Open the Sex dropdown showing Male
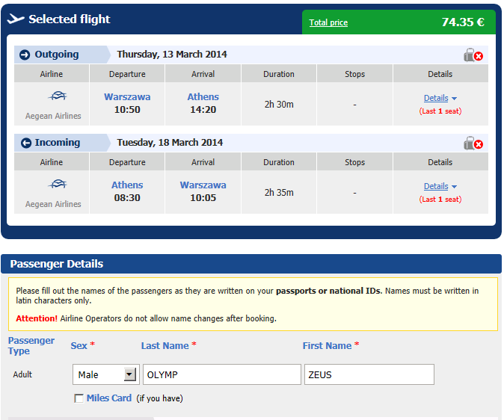This screenshot has width=504, height=420. [105, 374]
